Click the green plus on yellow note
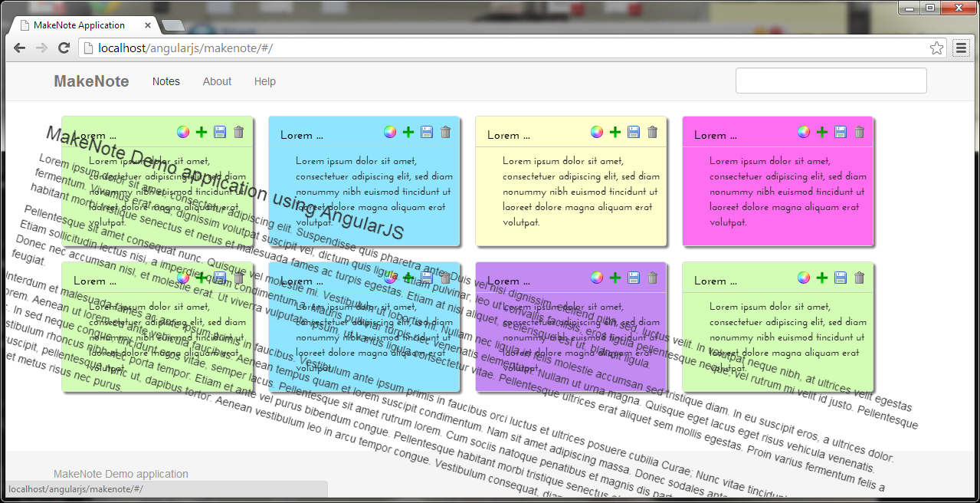This screenshot has width=980, height=503. click(615, 132)
